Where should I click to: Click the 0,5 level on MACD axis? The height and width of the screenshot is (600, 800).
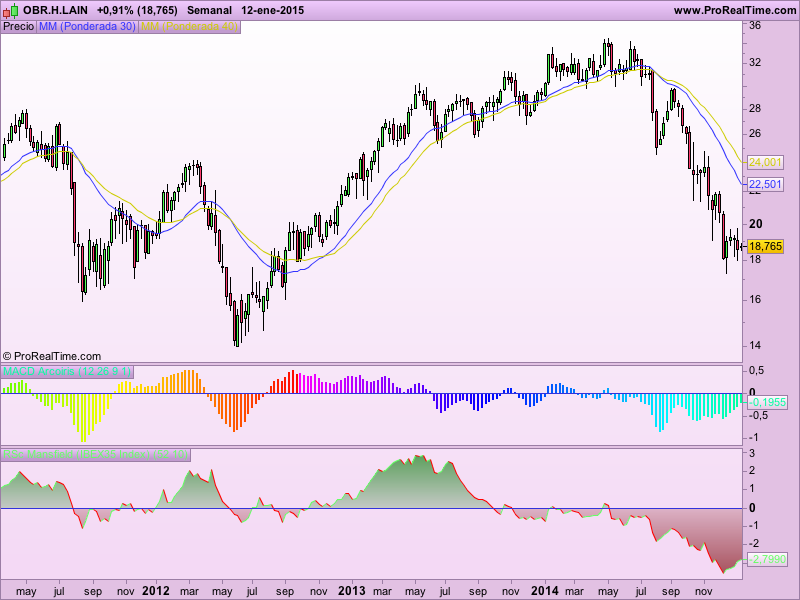[757, 371]
